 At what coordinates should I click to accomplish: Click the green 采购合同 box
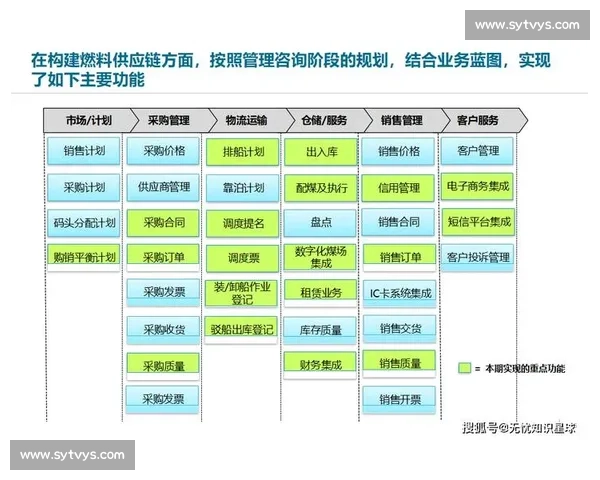pyautogui.click(x=163, y=222)
